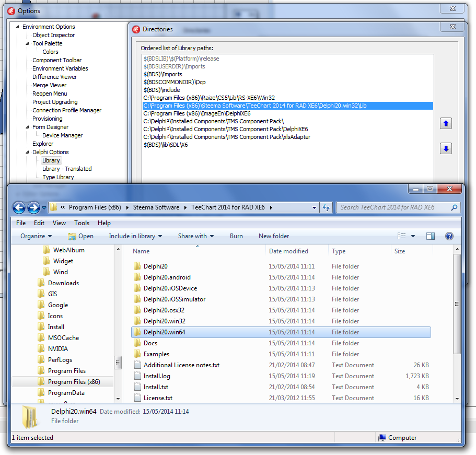Select Library - Translated in Options tree
Screen dimensions: 476x455
point(67,169)
